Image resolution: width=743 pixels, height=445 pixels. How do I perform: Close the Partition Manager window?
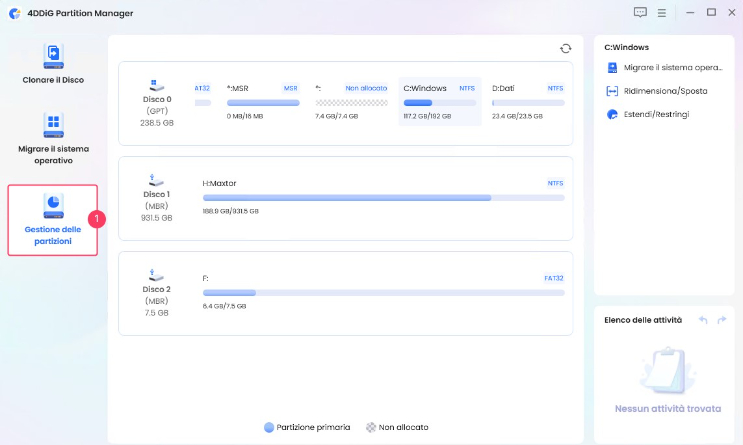pyautogui.click(x=732, y=13)
